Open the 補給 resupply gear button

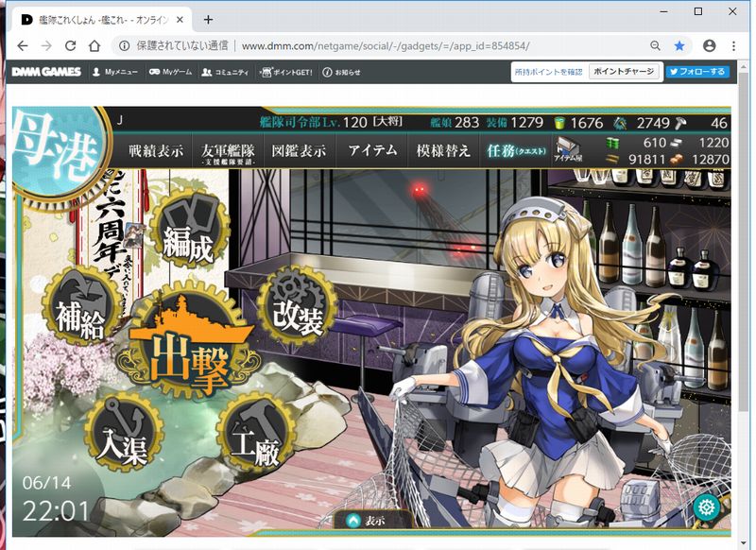pyautogui.click(x=81, y=304)
